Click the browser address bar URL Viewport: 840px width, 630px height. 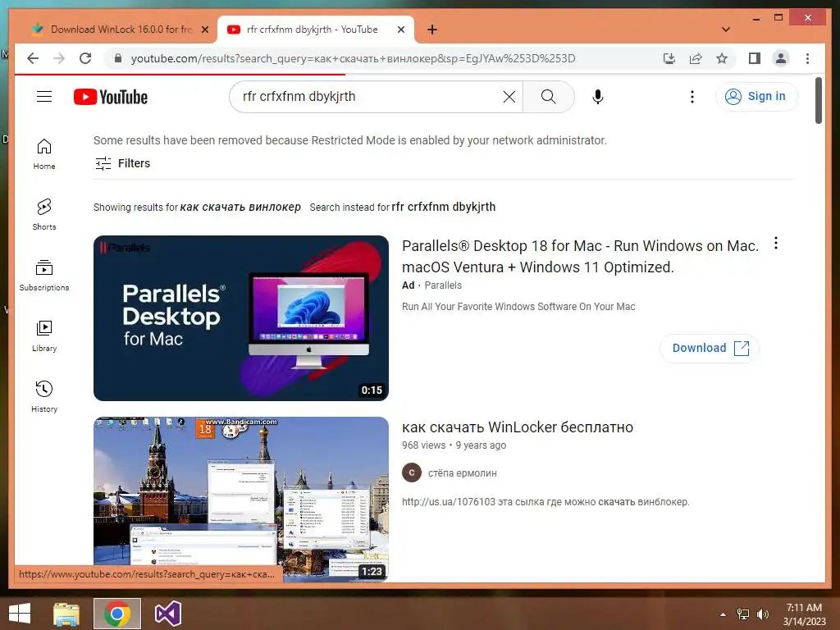[353, 58]
